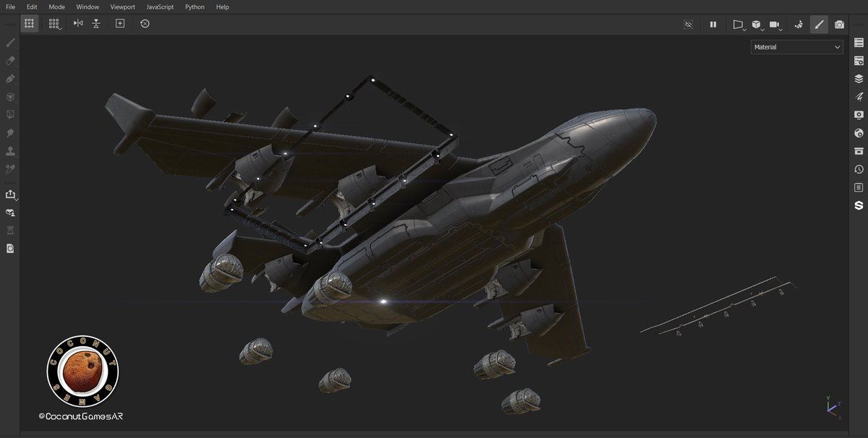Select the crossed-square mask tool in left toolbar

[10, 115]
